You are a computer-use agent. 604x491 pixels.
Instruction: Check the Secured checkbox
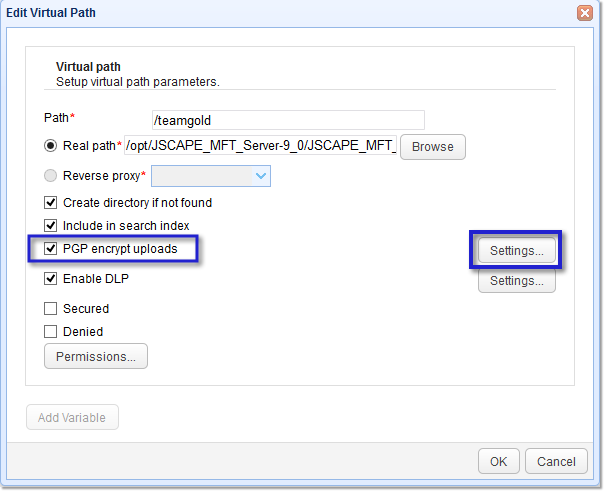click(x=51, y=309)
